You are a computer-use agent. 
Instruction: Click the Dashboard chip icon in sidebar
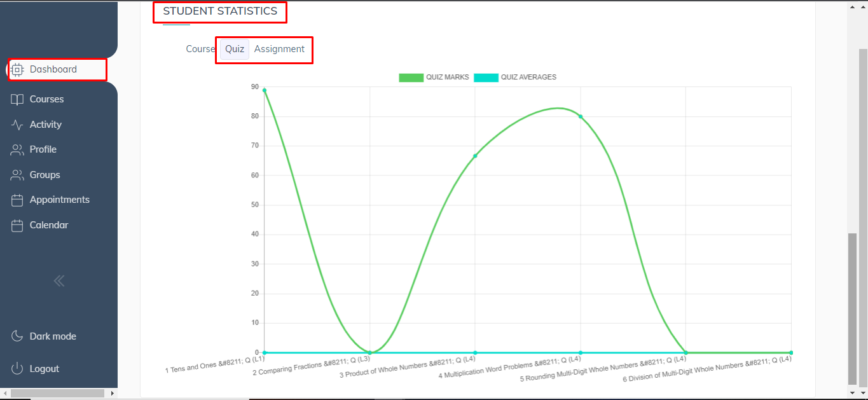17,69
